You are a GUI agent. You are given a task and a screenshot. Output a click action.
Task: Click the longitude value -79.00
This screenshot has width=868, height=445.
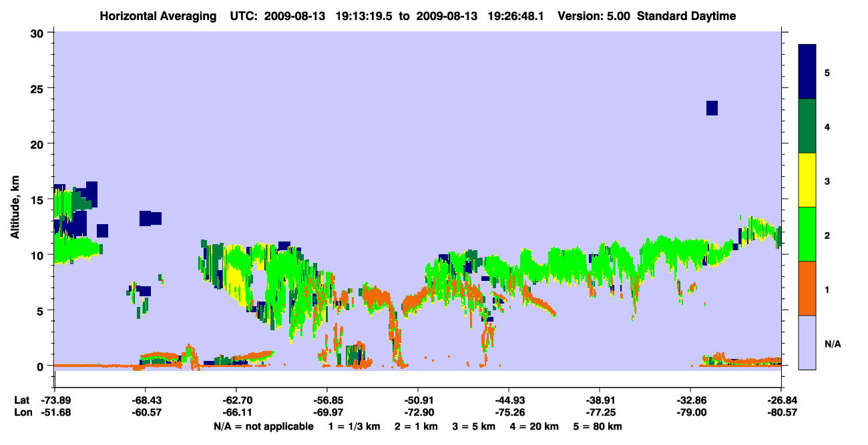(x=690, y=413)
